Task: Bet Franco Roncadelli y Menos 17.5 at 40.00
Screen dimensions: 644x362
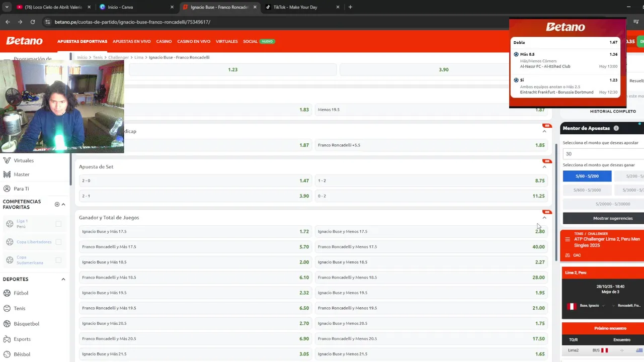Action: tap(431, 247)
